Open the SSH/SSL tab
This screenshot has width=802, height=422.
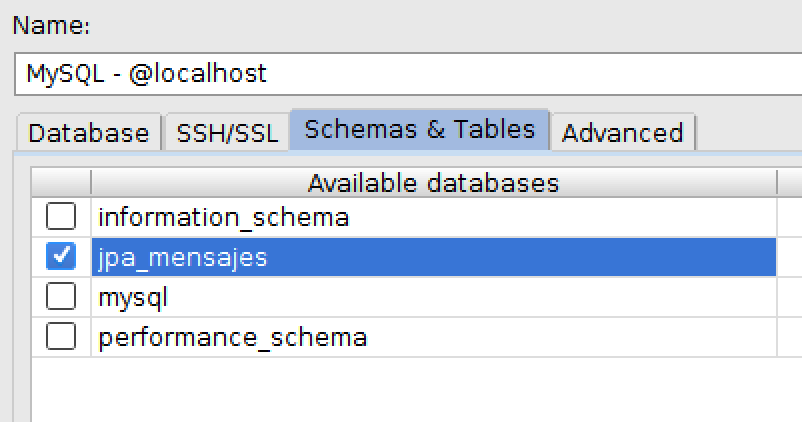(227, 133)
